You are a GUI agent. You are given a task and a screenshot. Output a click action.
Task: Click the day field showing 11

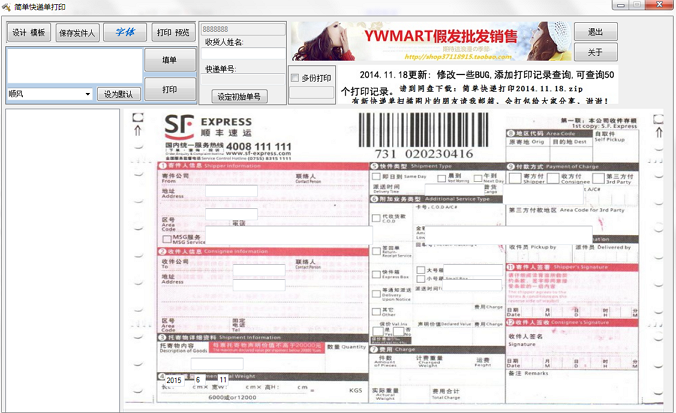(x=223, y=380)
